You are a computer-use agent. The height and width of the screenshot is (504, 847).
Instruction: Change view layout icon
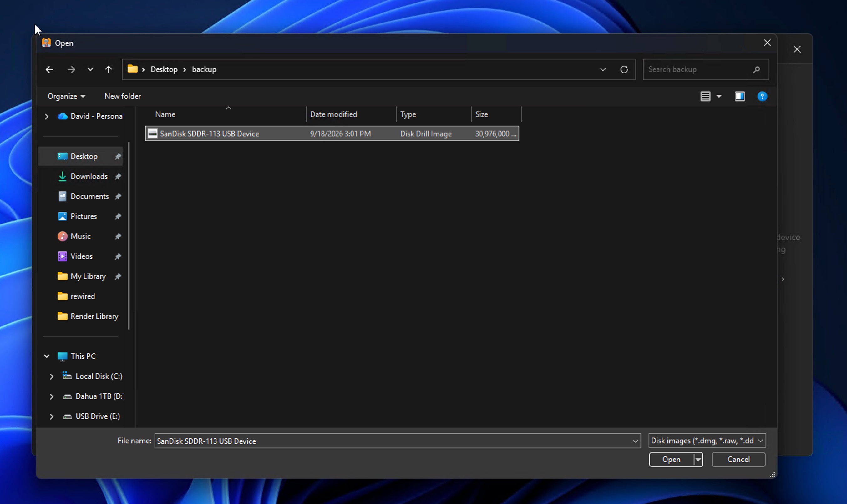(705, 96)
